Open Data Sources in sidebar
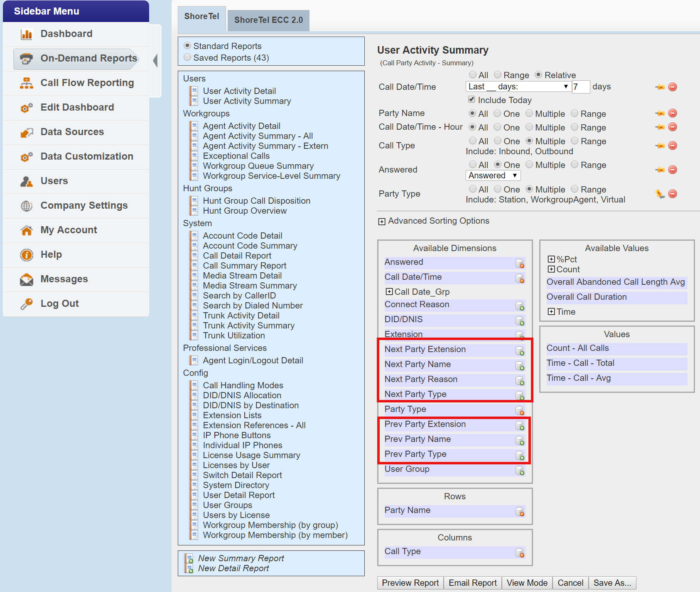 pyautogui.click(x=72, y=132)
